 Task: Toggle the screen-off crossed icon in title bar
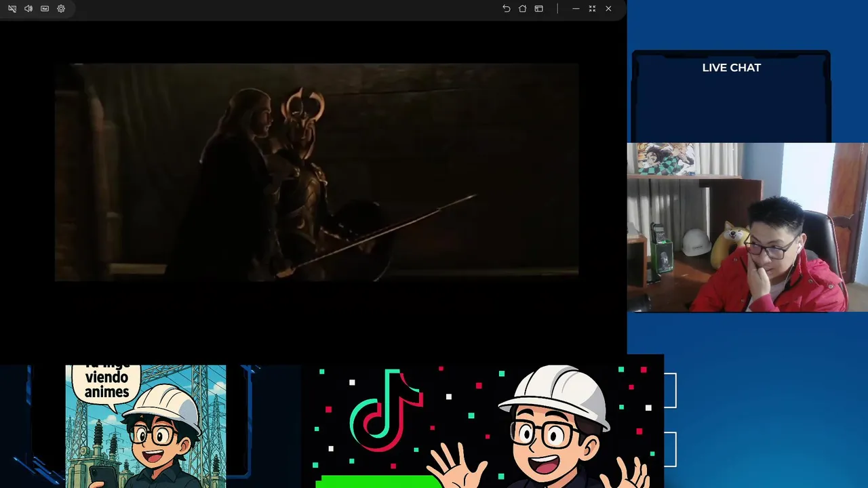point(12,9)
